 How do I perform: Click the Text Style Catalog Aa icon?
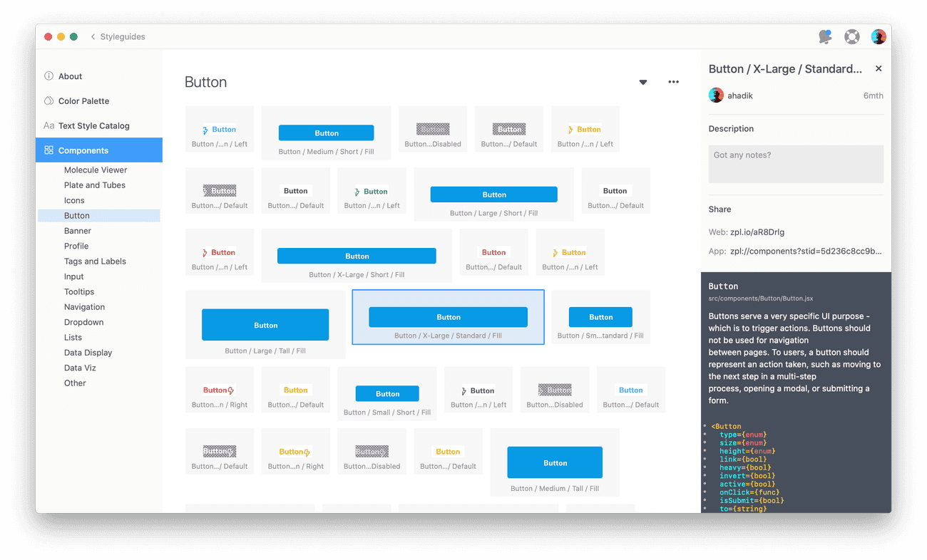click(x=48, y=126)
